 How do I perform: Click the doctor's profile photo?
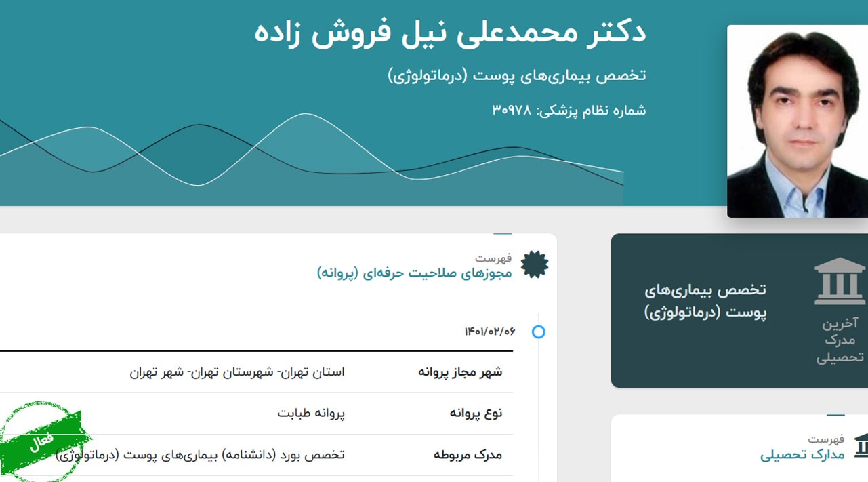(797, 119)
